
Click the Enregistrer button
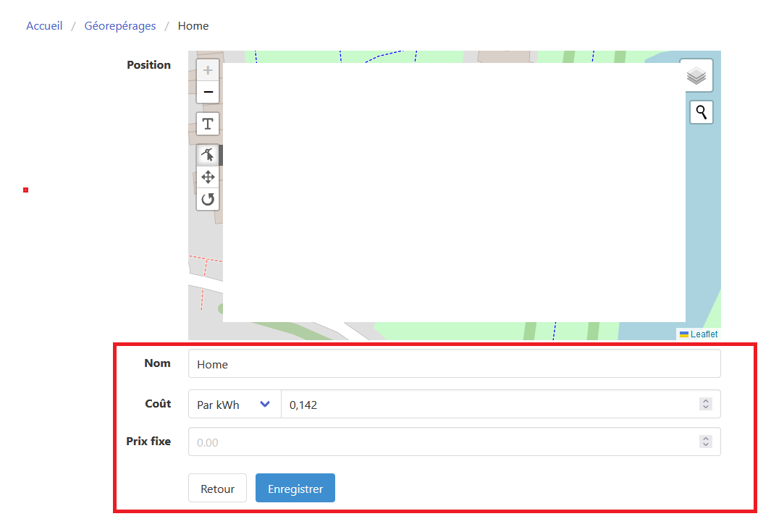[295, 489]
